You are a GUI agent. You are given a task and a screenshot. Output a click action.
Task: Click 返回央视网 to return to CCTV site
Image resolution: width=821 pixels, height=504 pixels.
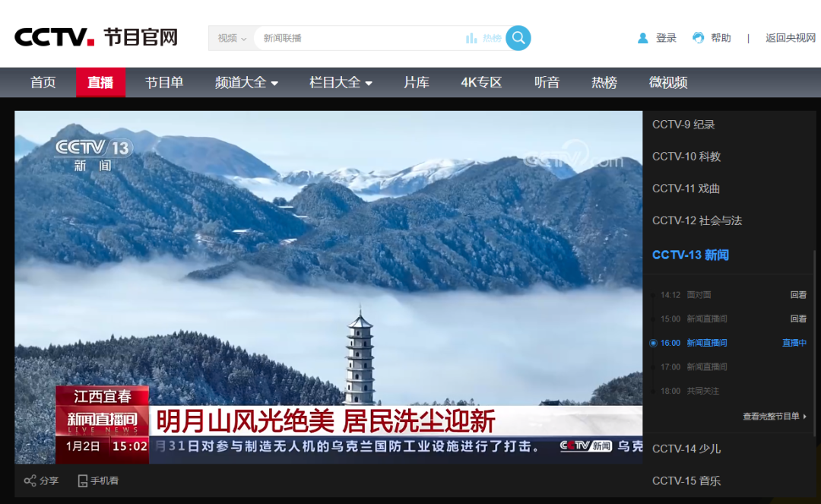pos(789,37)
